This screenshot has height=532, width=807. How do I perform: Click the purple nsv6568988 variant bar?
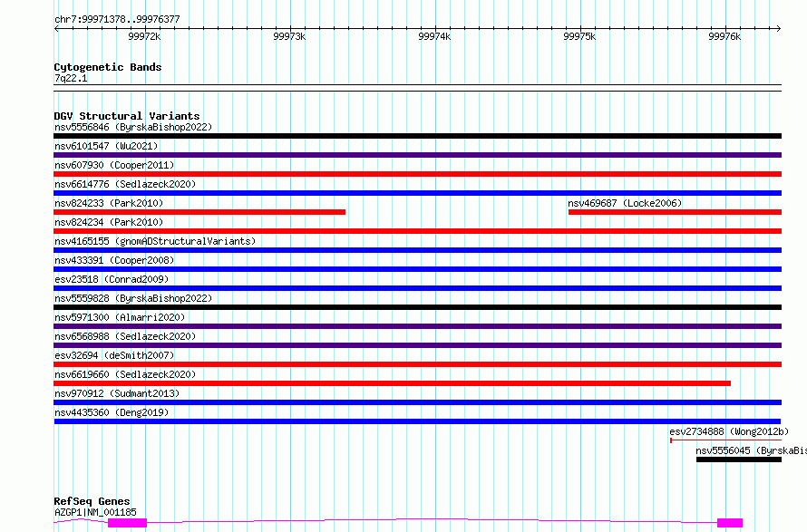pyautogui.click(x=417, y=345)
